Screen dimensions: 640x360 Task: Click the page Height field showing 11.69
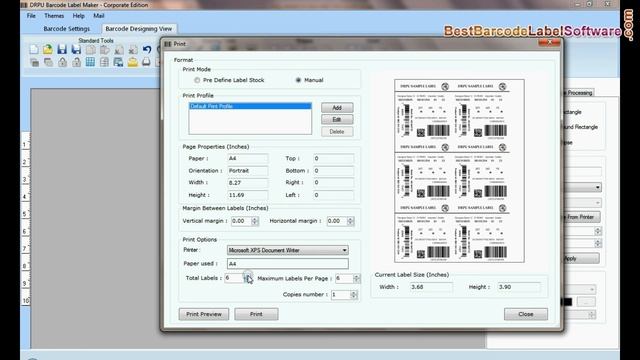[x=248, y=195]
